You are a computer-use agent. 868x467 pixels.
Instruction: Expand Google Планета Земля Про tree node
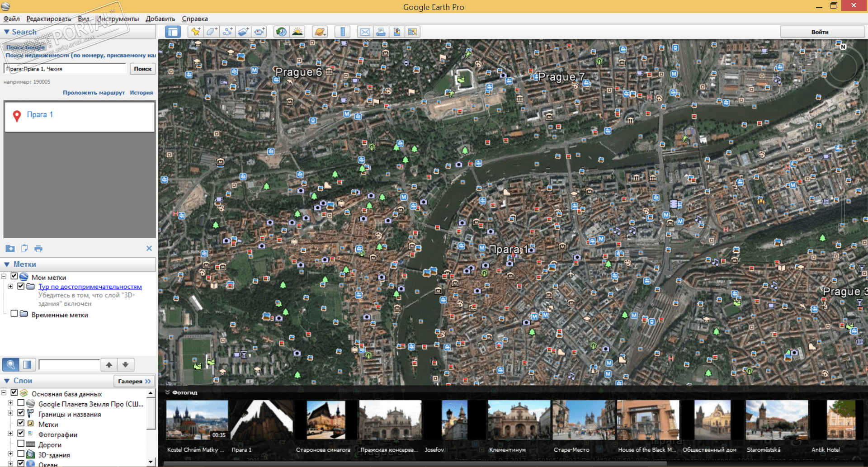pyautogui.click(x=10, y=403)
